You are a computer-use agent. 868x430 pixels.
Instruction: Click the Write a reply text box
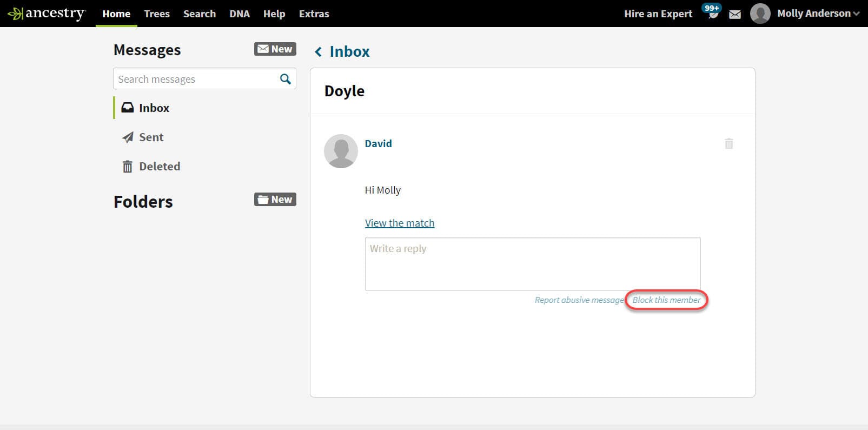532,263
